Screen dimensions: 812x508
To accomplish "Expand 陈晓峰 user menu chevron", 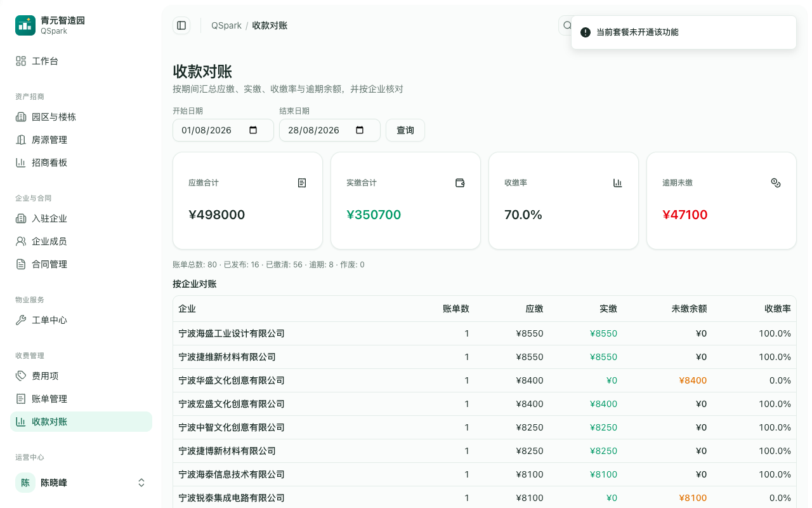I will (x=141, y=483).
